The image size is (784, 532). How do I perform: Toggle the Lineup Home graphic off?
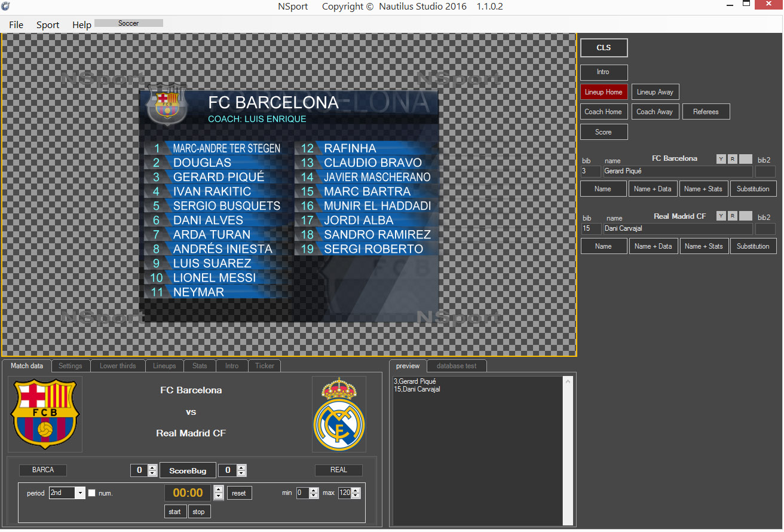tap(604, 92)
